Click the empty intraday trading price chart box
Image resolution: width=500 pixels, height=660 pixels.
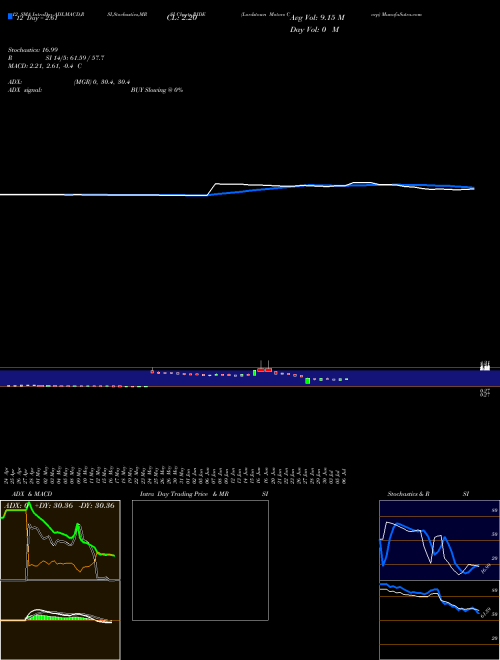click(x=200, y=560)
